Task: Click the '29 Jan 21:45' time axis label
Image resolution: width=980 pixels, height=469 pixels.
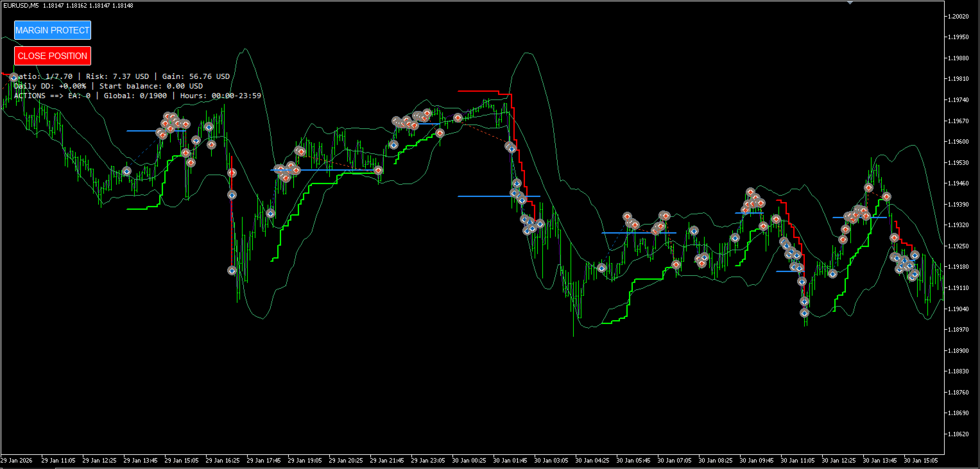Action: click(387, 461)
